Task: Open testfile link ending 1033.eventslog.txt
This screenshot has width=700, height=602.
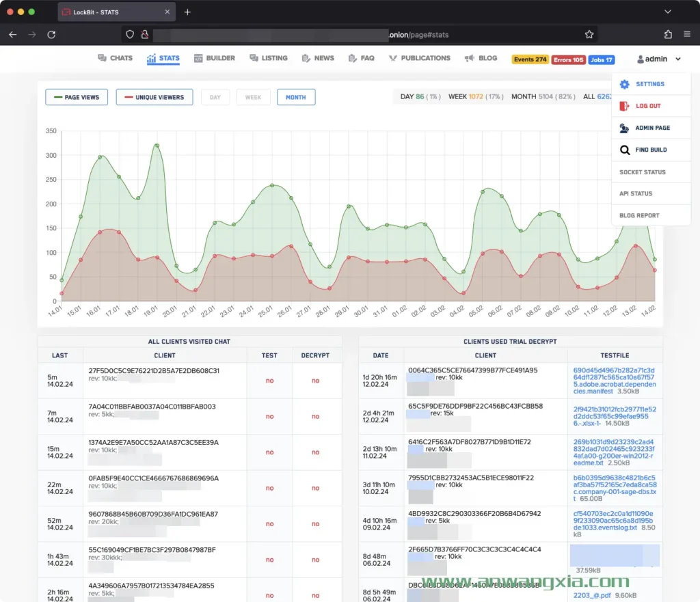Action: click(x=612, y=520)
